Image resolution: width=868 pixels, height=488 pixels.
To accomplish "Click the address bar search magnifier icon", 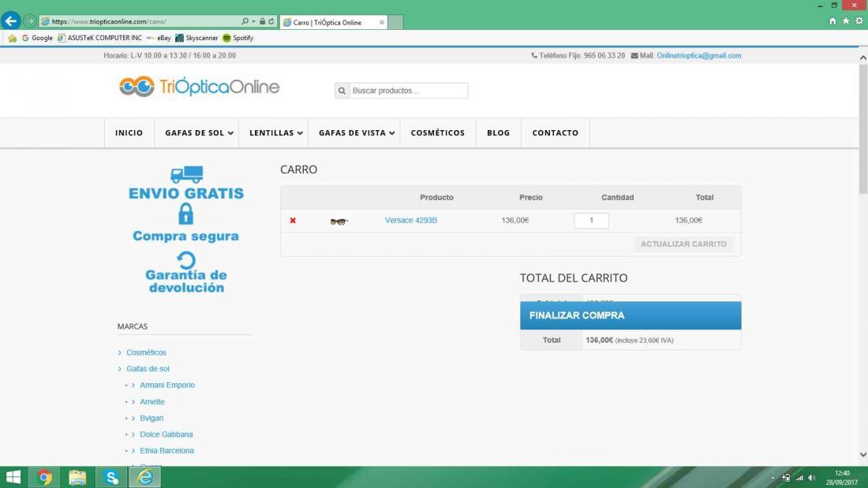I will pyautogui.click(x=245, y=21).
